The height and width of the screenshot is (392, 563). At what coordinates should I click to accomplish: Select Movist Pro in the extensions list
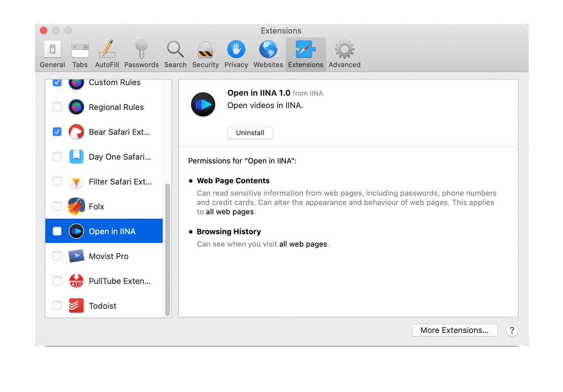(109, 256)
